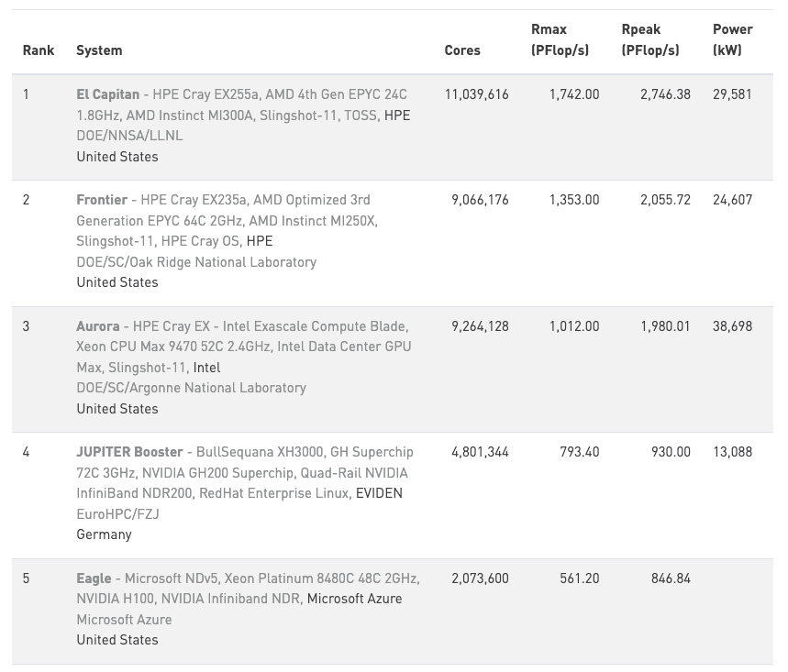Click the HPE vendor link in El Capitan row

coord(397,116)
